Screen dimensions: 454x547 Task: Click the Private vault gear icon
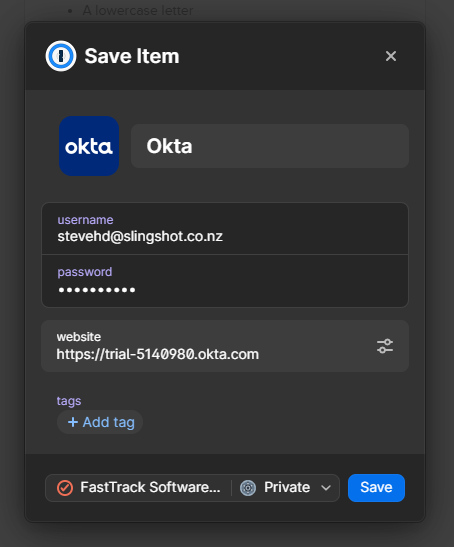pyautogui.click(x=248, y=488)
